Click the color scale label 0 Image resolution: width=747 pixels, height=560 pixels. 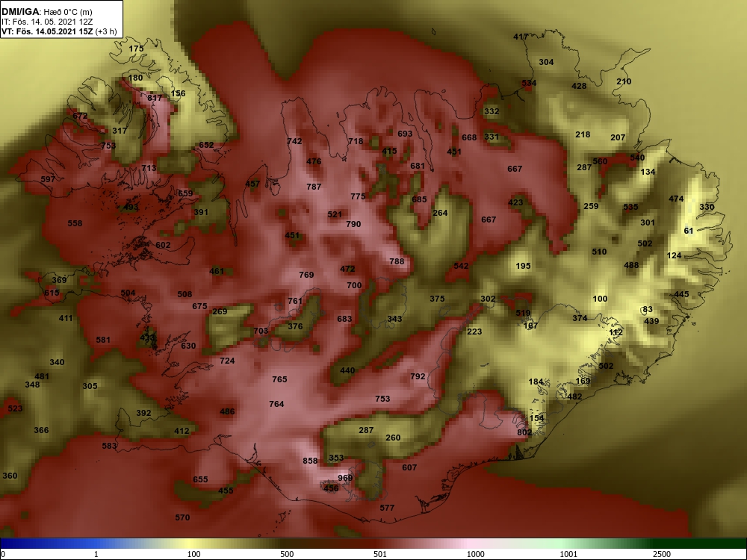point(3,554)
